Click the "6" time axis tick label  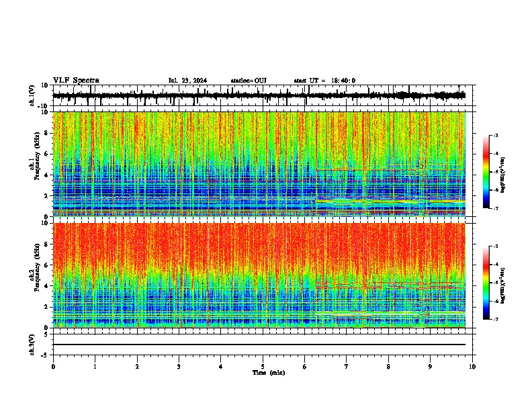(x=305, y=367)
